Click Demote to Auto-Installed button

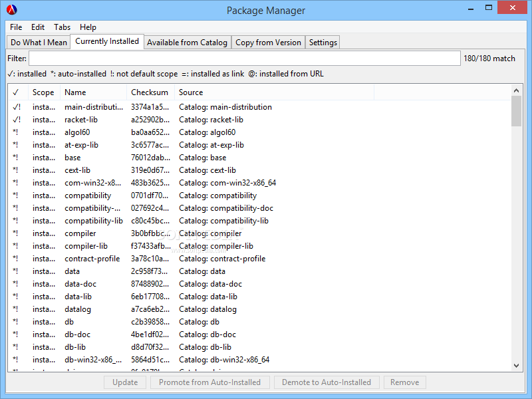pos(326,382)
